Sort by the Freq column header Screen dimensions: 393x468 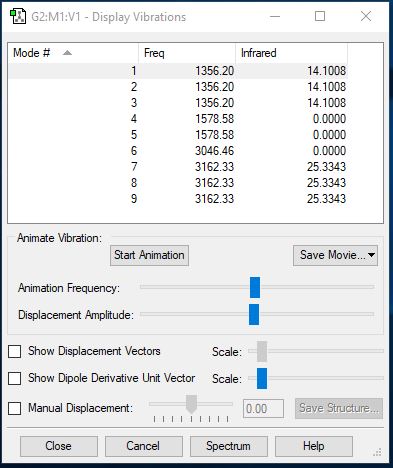187,53
